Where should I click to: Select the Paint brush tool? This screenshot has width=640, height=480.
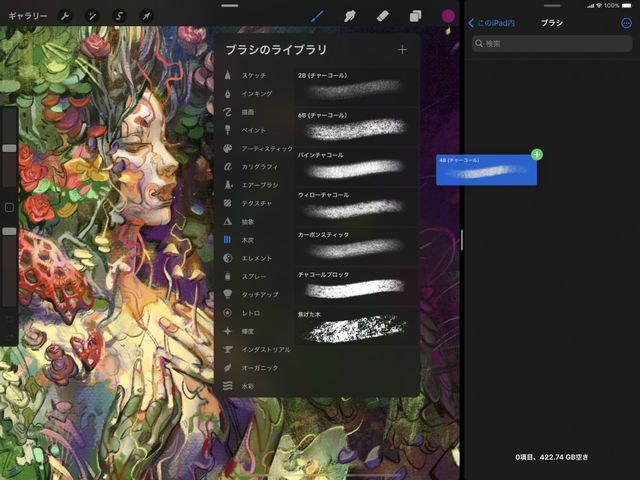317,16
